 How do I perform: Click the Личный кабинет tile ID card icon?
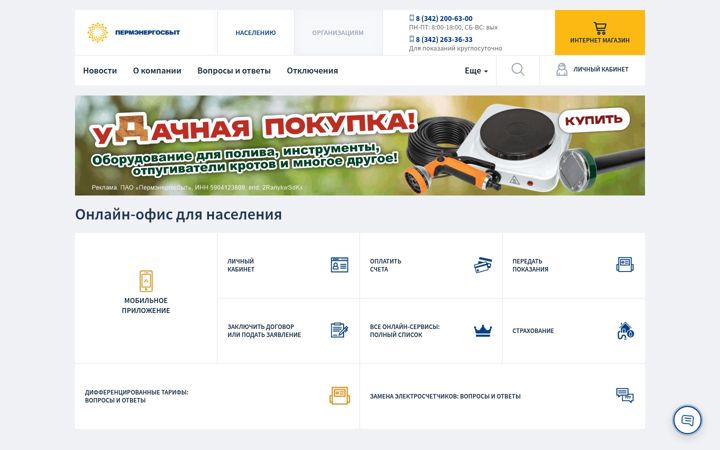click(x=339, y=265)
